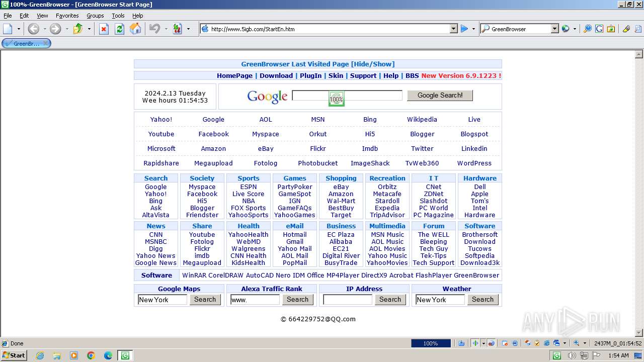This screenshot has height=362, width=644.
Task: Click the GreenBrowser Last Visited Page Hide/Show link
Action: coord(318,64)
